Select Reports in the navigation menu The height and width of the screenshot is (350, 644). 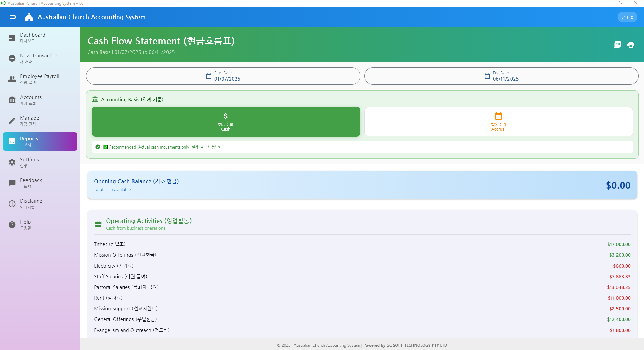click(x=40, y=141)
